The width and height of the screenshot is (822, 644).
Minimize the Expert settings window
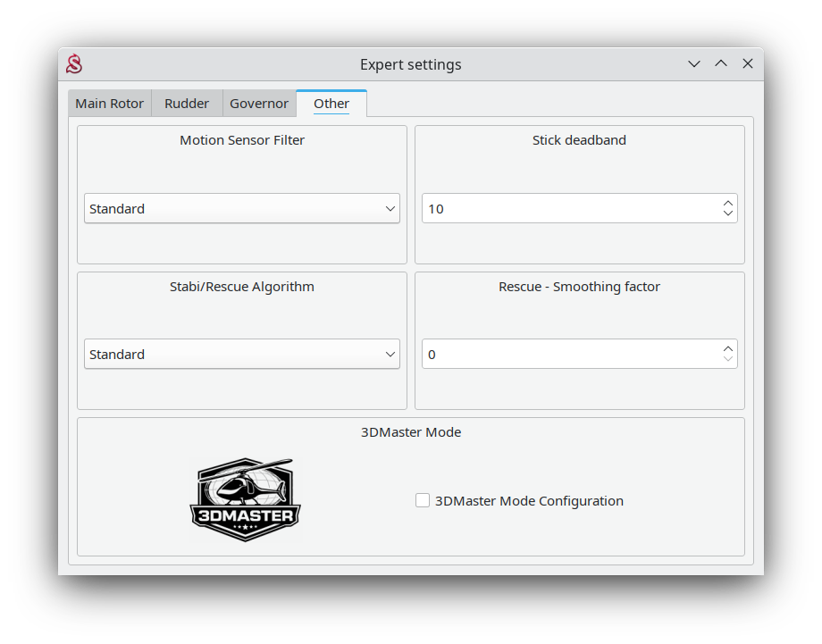tap(694, 64)
